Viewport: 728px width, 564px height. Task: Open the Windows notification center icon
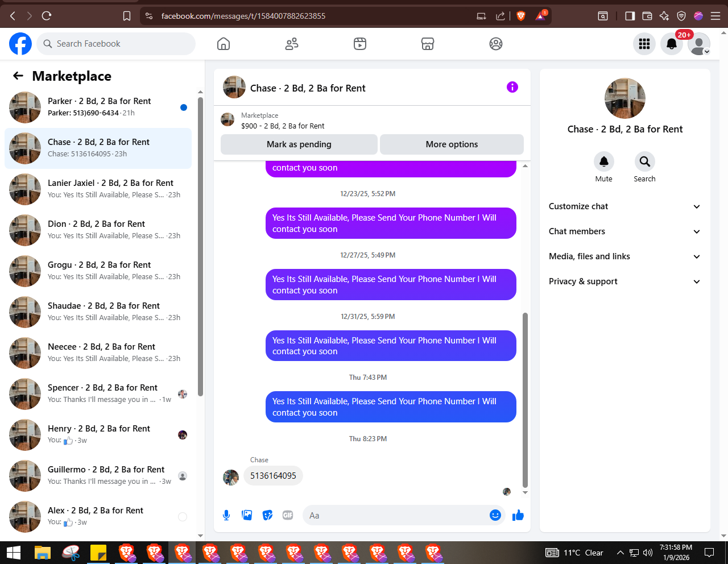709,553
